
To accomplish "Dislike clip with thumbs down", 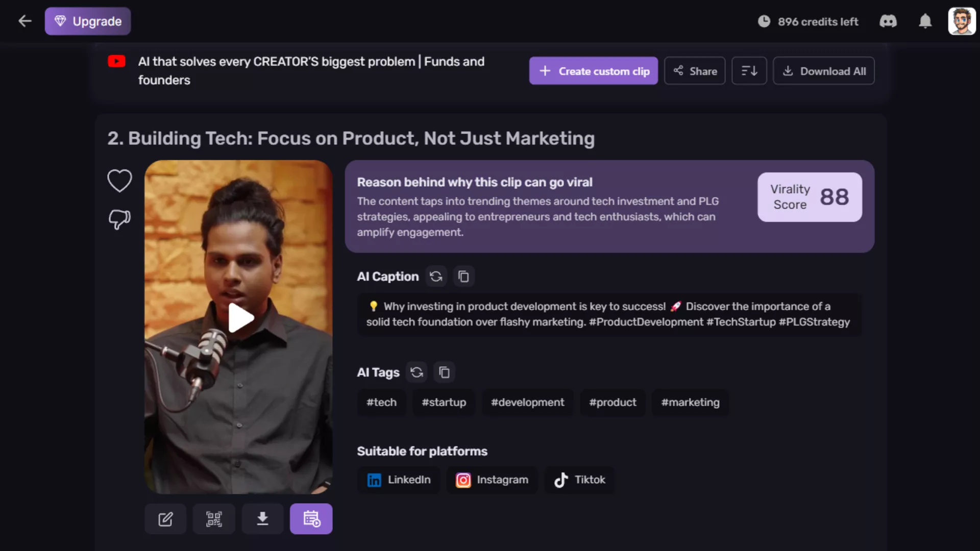I will 119,219.
